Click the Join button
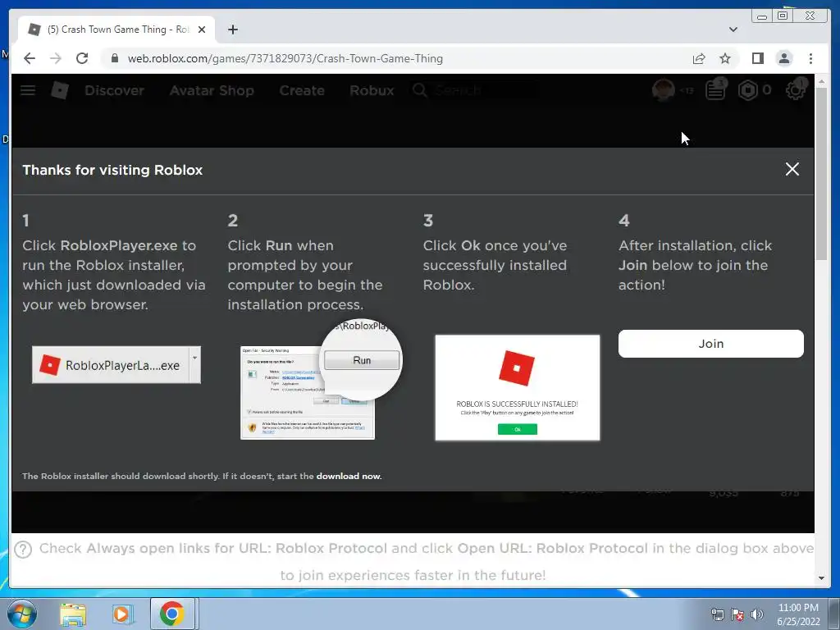 [711, 344]
